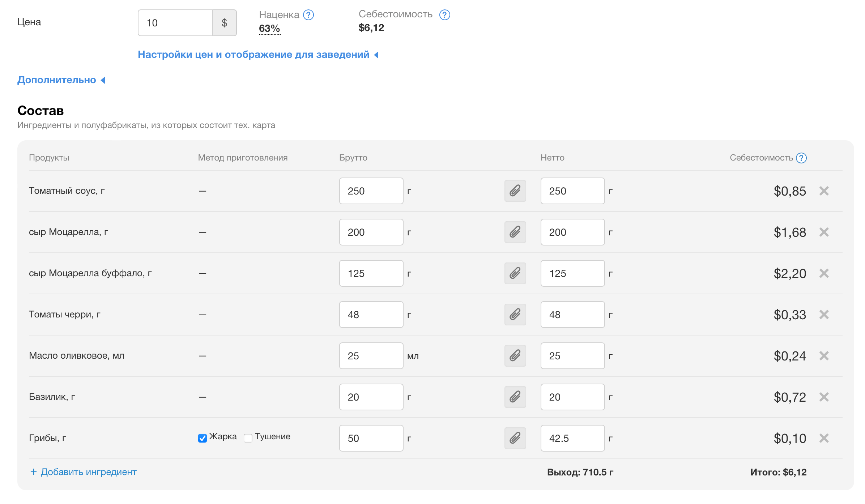This screenshot has width=865, height=504.
Task: Edit брутто value for сыр Моцарелла
Action: 371,232
